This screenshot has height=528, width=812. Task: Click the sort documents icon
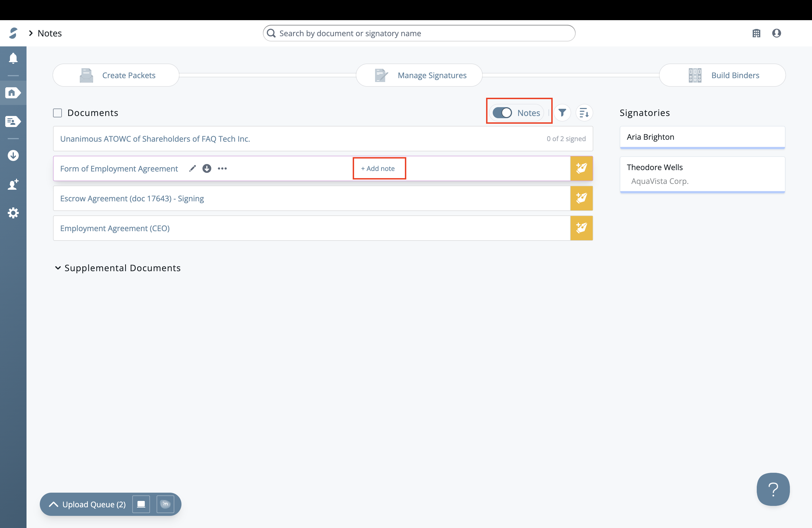point(584,113)
